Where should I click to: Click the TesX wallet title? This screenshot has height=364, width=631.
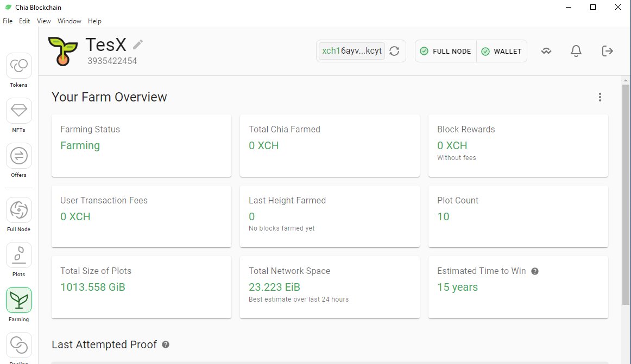point(106,44)
